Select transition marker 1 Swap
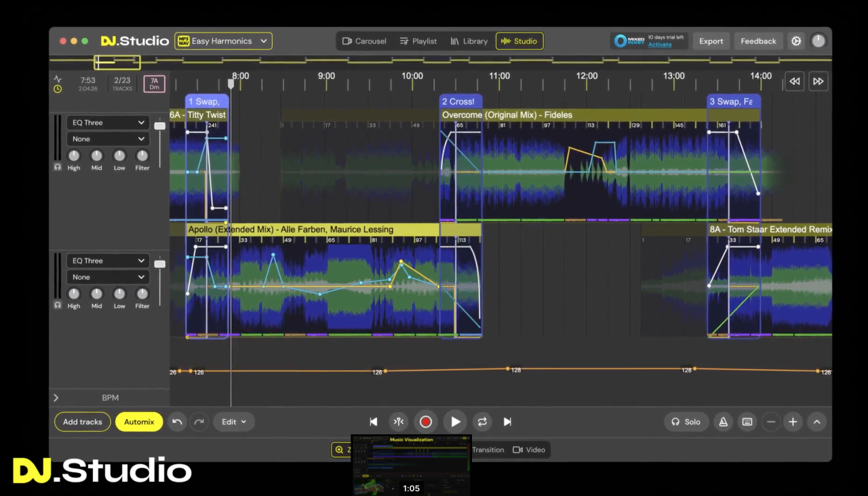The width and height of the screenshot is (868, 496). (x=207, y=101)
